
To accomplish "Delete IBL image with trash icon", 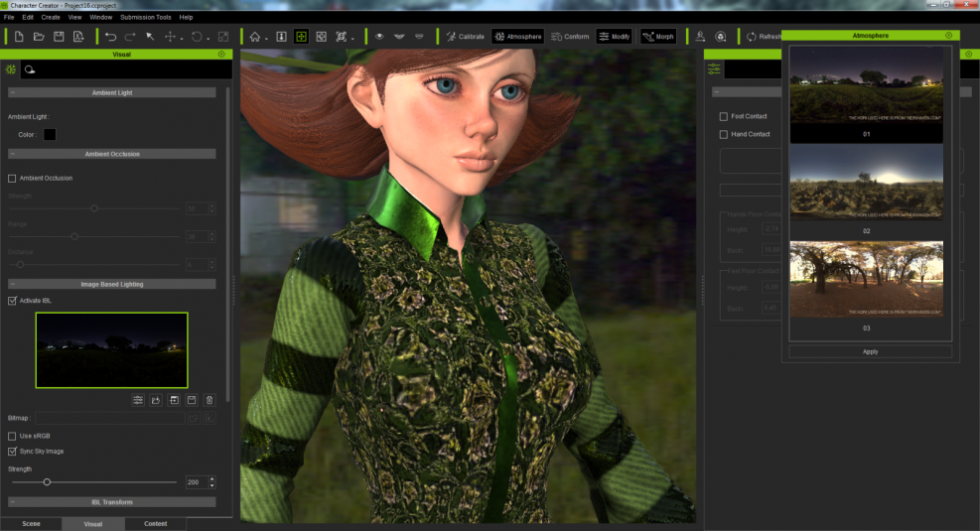I will point(209,400).
